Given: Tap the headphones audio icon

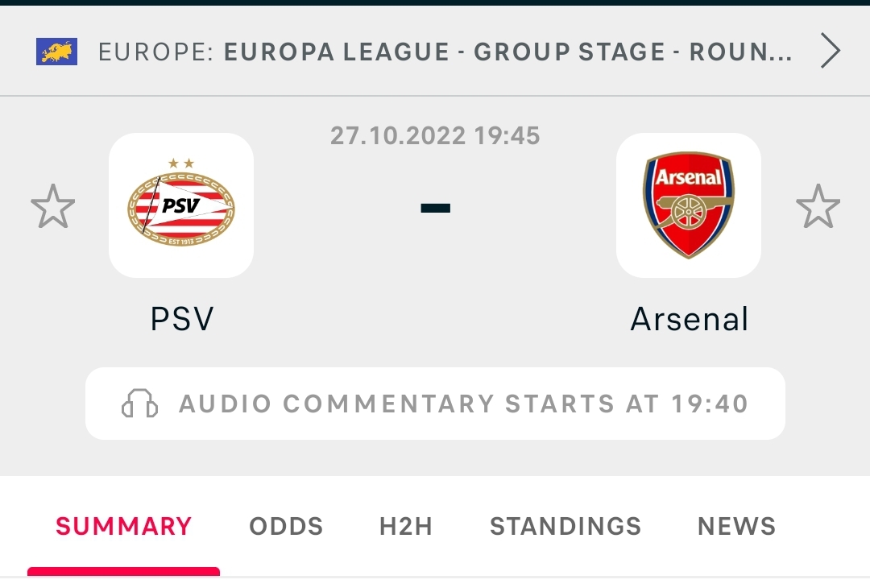Looking at the screenshot, I should [x=139, y=404].
